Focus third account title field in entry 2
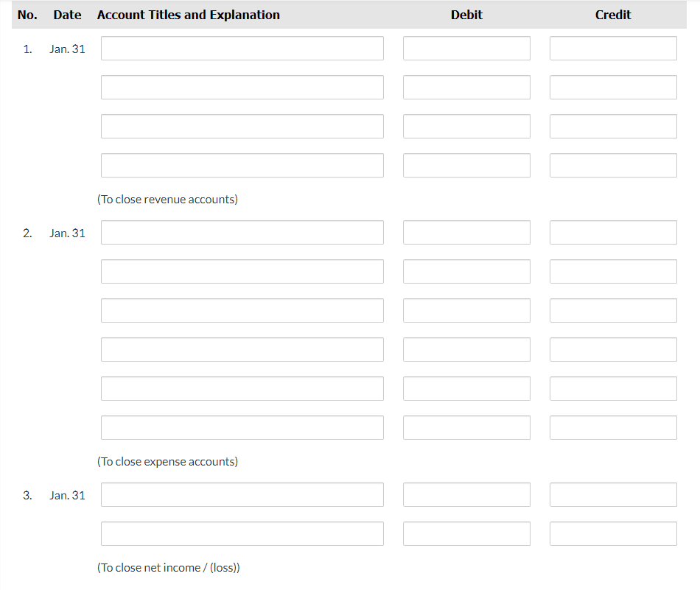 click(x=242, y=310)
